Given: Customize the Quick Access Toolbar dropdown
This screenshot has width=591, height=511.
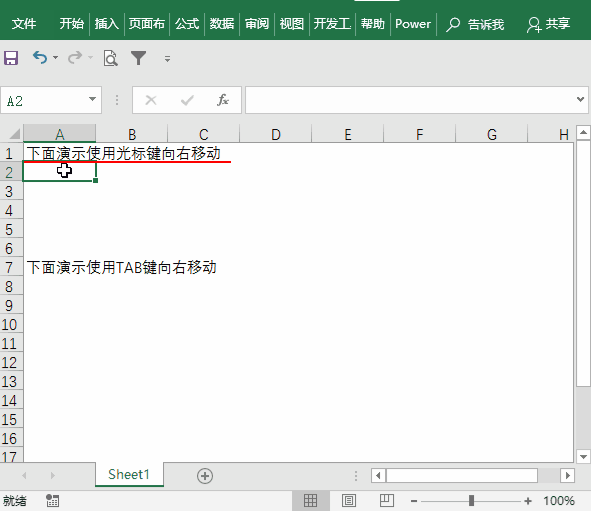Looking at the screenshot, I should tap(167, 59).
